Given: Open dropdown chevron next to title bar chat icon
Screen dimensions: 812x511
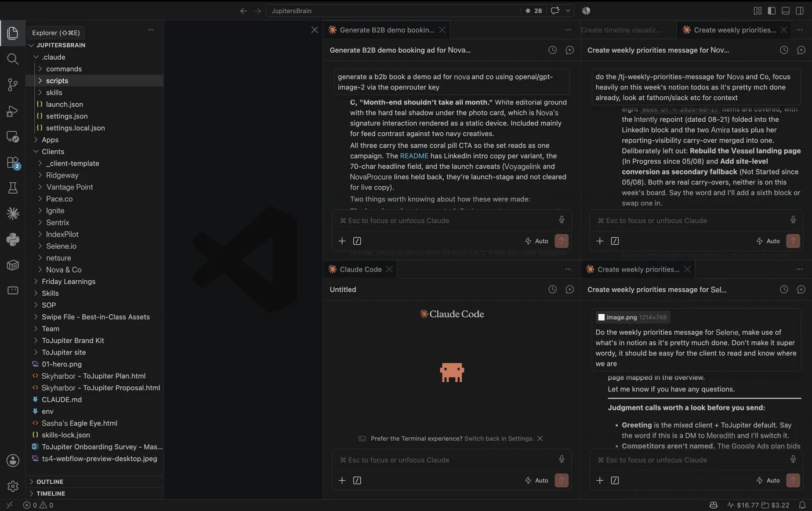Looking at the screenshot, I should (568, 10).
